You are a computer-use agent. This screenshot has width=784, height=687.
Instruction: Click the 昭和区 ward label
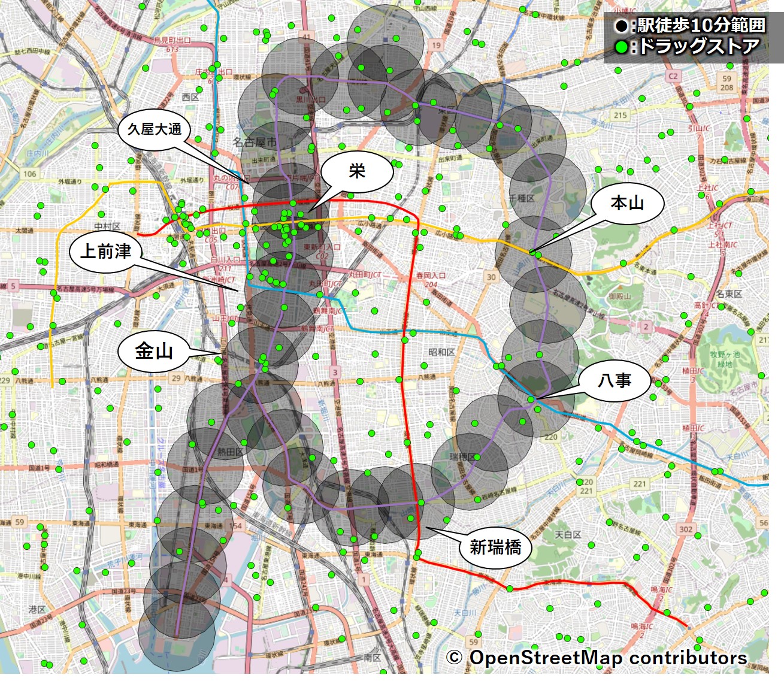441,352
